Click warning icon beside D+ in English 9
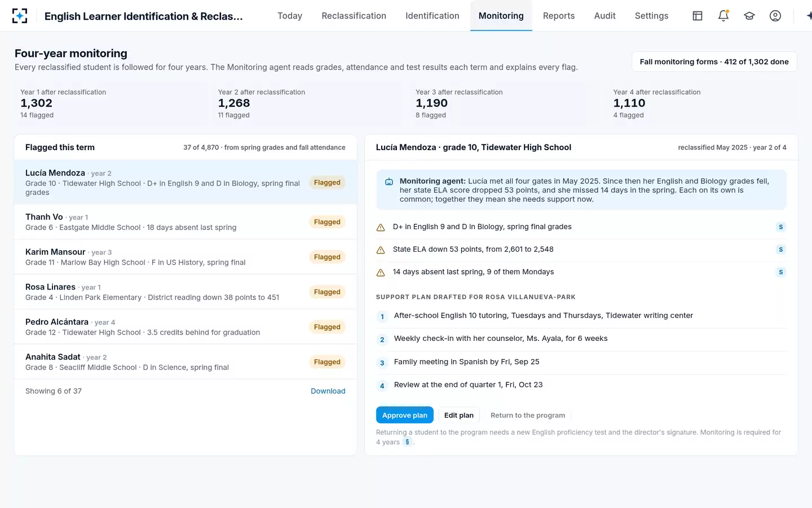The height and width of the screenshot is (508, 812). [381, 227]
